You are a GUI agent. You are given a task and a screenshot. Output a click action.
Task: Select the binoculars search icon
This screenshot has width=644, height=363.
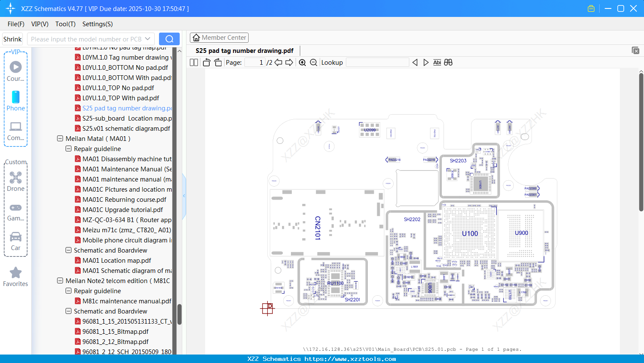[448, 62]
